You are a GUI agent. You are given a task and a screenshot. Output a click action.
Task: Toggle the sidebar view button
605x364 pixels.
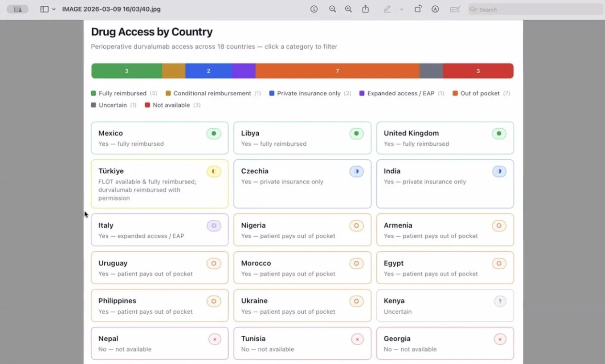tap(44, 9)
